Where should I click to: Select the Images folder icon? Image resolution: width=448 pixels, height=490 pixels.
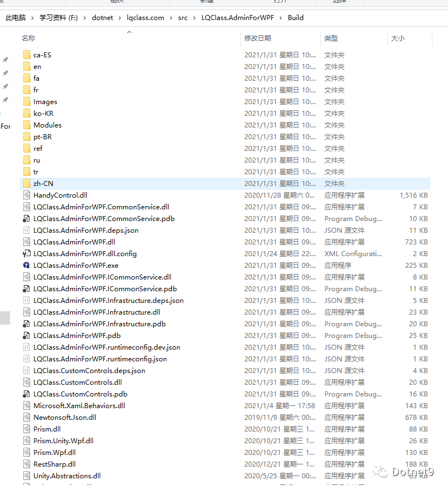click(x=27, y=102)
